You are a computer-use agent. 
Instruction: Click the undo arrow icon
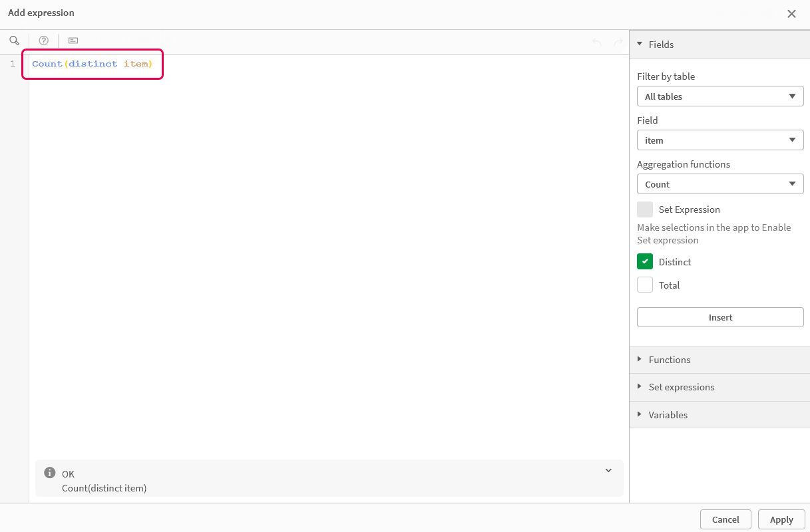pyautogui.click(x=597, y=43)
